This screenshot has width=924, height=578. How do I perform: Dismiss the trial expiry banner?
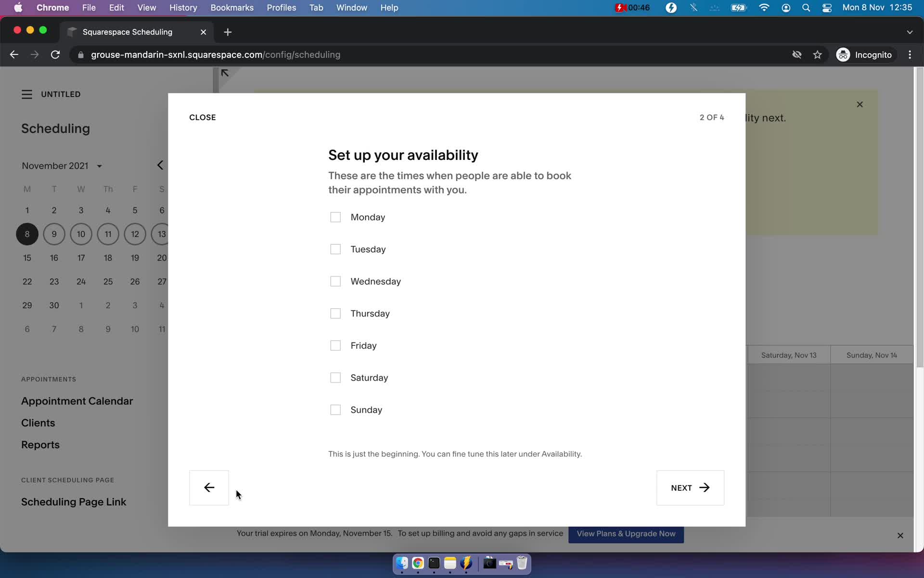pos(900,536)
